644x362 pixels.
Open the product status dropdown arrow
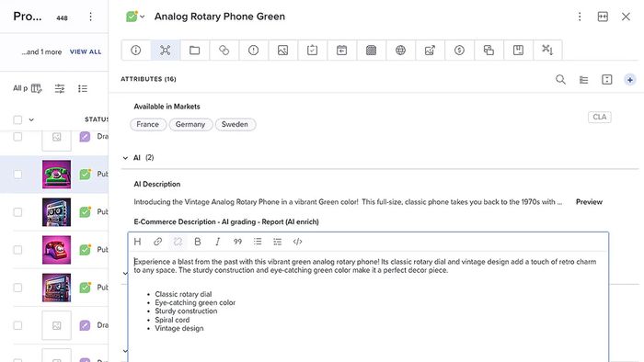pos(142,17)
